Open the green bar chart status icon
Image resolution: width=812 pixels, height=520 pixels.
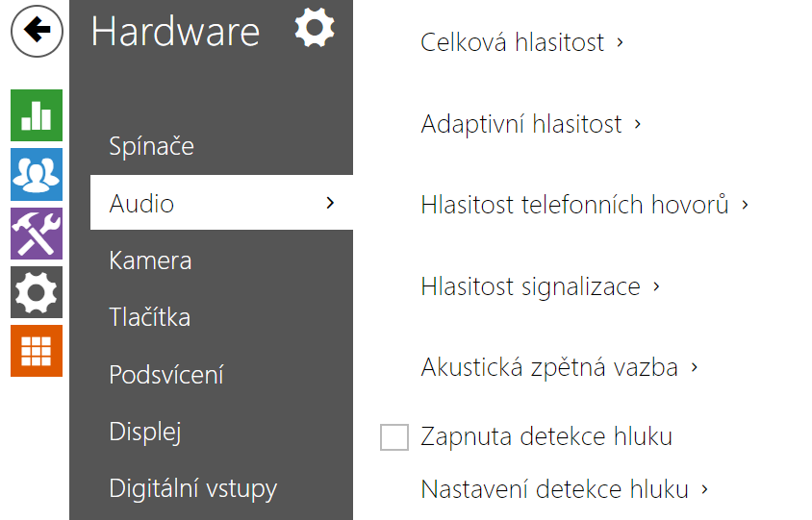37,115
